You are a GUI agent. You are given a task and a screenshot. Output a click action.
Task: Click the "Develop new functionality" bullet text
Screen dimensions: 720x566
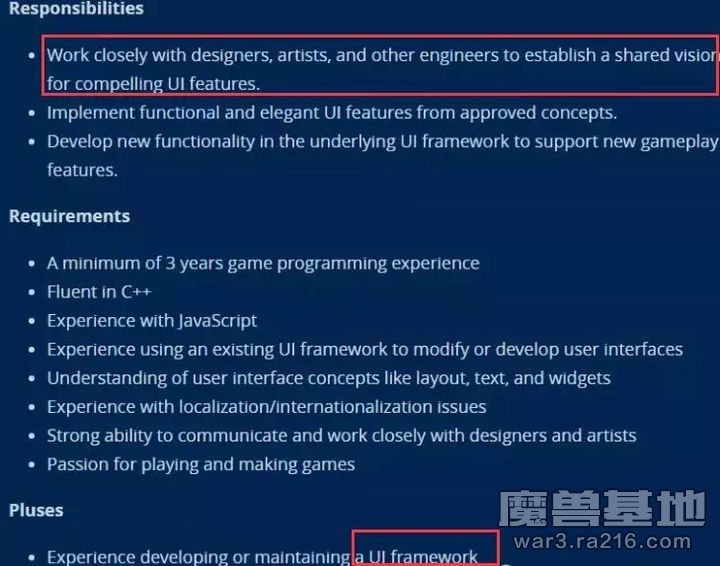click(x=380, y=142)
